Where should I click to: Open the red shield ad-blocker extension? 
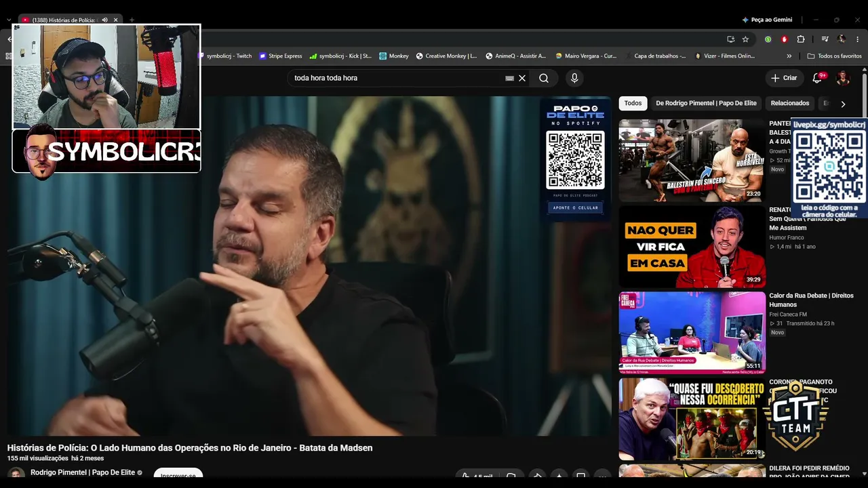point(785,39)
